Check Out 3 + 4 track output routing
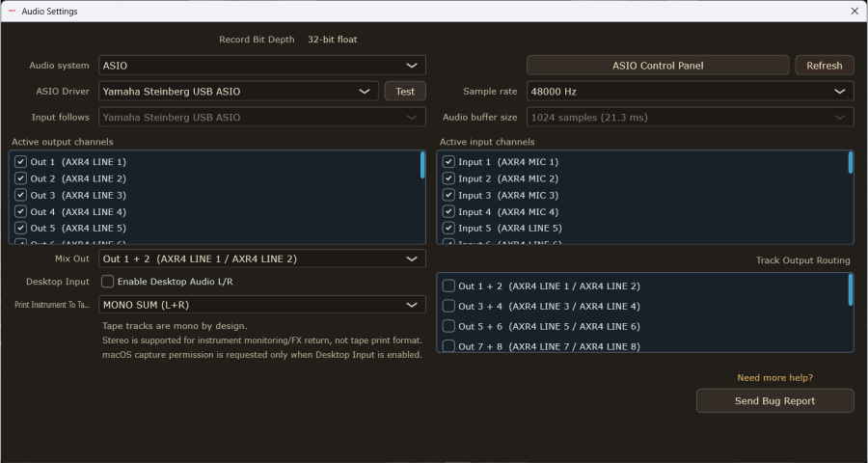 (448, 307)
